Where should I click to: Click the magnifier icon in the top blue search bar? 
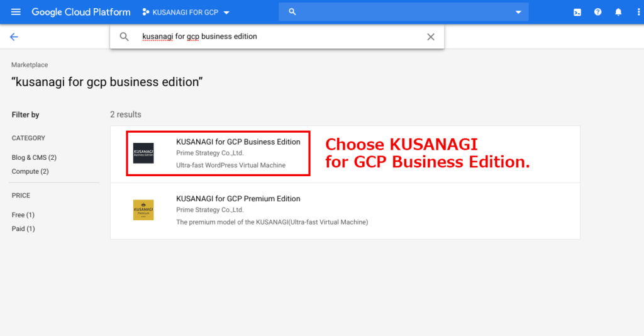292,12
